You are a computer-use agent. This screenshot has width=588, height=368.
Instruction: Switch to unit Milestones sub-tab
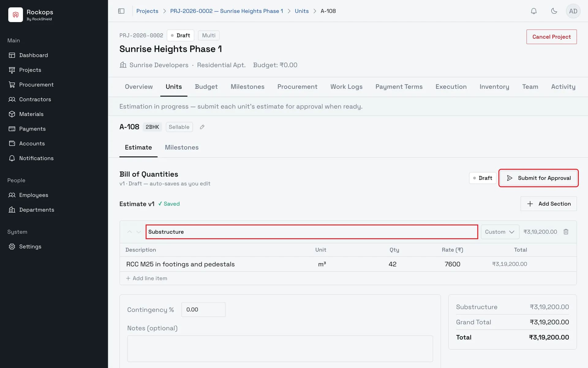pyautogui.click(x=182, y=148)
